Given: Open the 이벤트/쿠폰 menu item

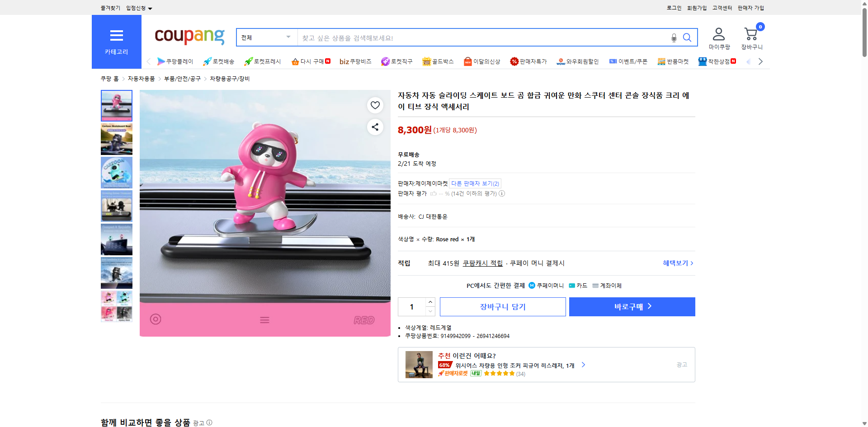Looking at the screenshot, I should pos(628,61).
